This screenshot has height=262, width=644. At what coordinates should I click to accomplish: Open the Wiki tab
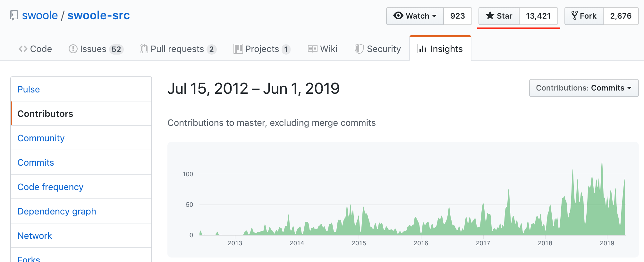[323, 49]
